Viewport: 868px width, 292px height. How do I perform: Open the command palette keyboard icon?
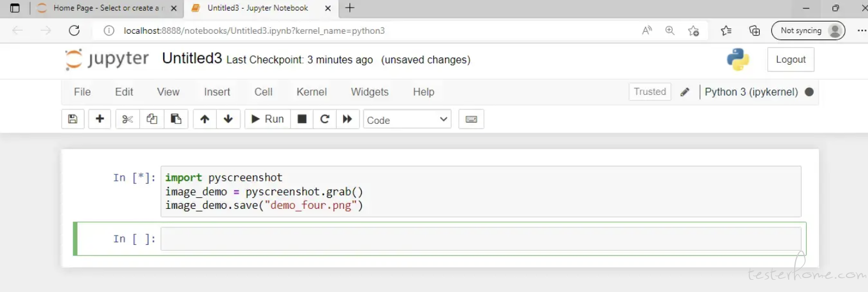(x=471, y=119)
